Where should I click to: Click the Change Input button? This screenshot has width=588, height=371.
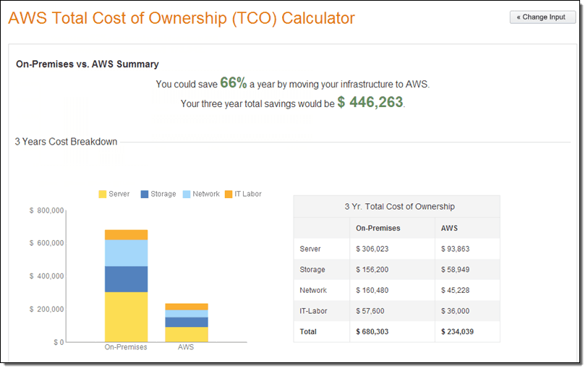click(542, 17)
